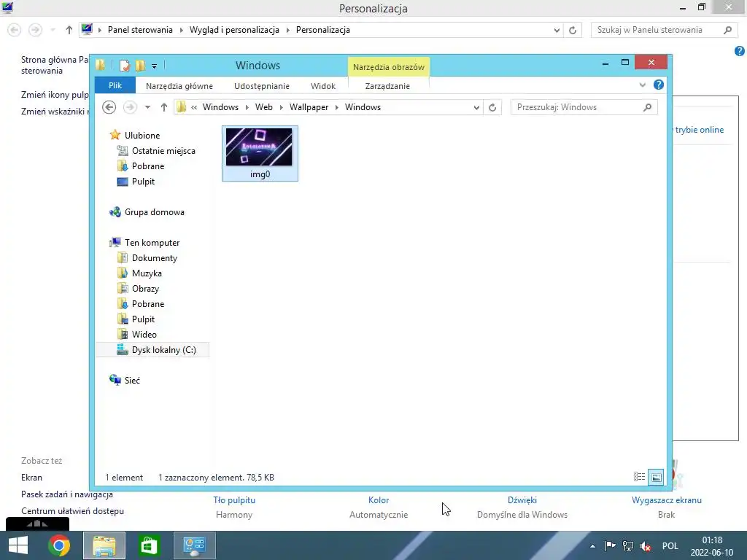Show hidden tray icons arrow
This screenshot has width=747, height=560.
pyautogui.click(x=592, y=546)
